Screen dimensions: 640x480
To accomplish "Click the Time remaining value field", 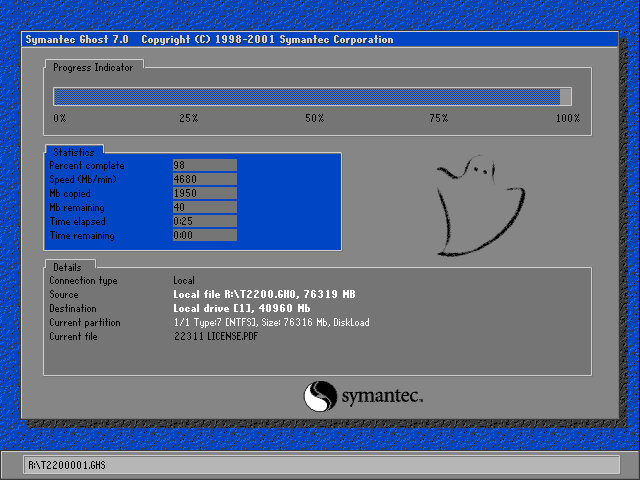I will click(x=204, y=235).
